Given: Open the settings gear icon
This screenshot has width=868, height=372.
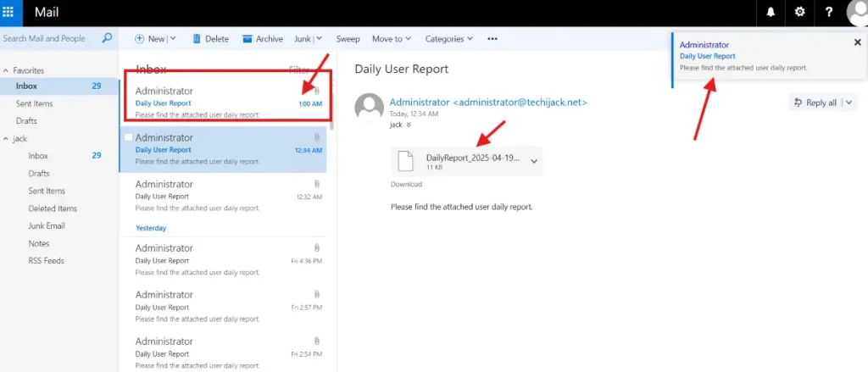Looking at the screenshot, I should point(798,13).
